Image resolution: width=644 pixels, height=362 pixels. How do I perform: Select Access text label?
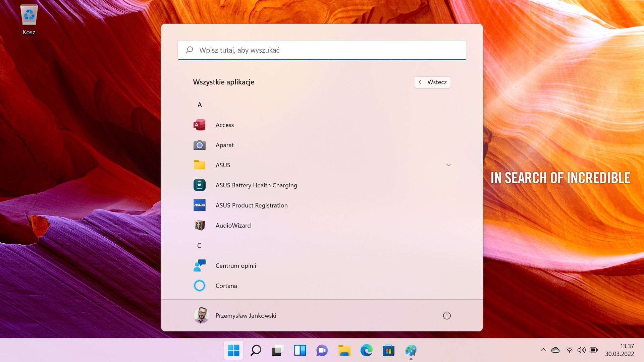(225, 125)
